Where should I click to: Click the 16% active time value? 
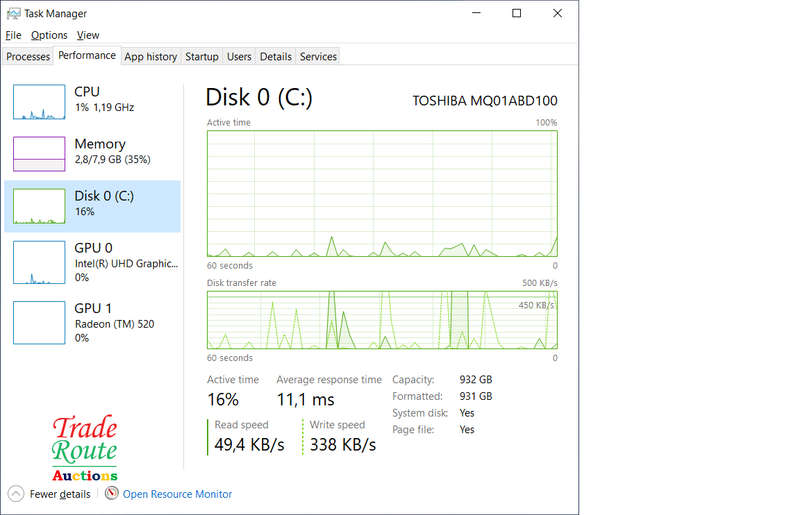tap(223, 400)
